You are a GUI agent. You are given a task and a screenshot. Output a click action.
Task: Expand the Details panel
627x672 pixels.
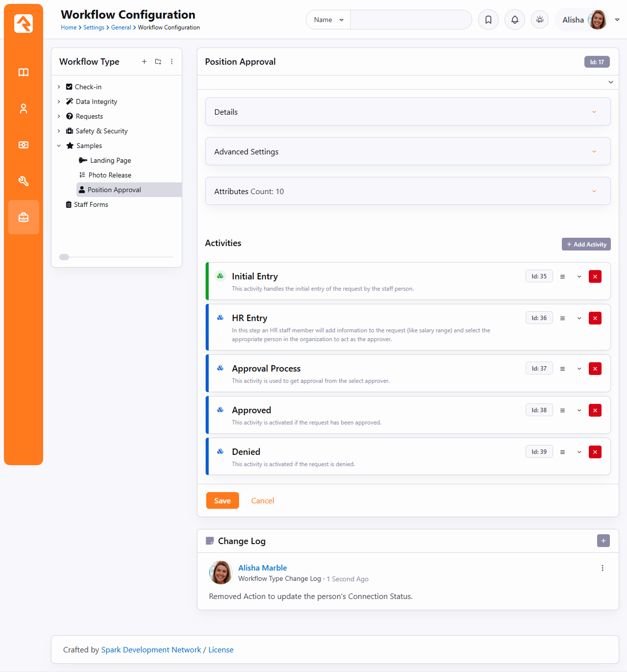pyautogui.click(x=408, y=112)
